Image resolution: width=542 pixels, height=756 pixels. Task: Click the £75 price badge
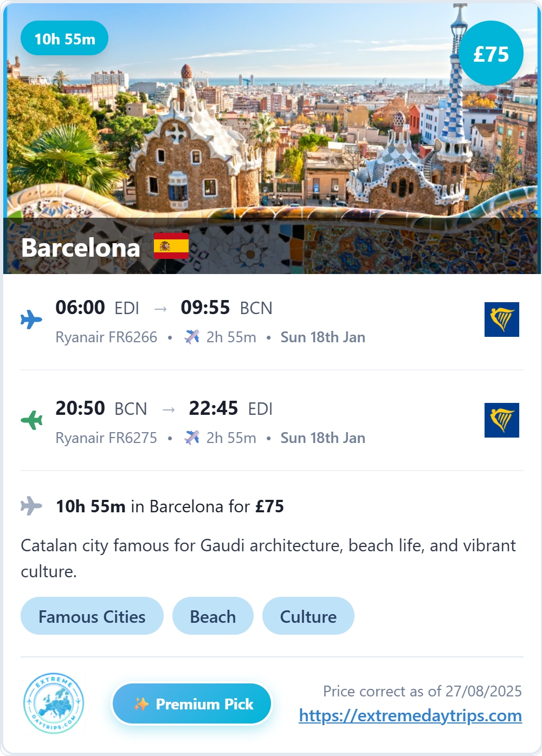pyautogui.click(x=491, y=54)
